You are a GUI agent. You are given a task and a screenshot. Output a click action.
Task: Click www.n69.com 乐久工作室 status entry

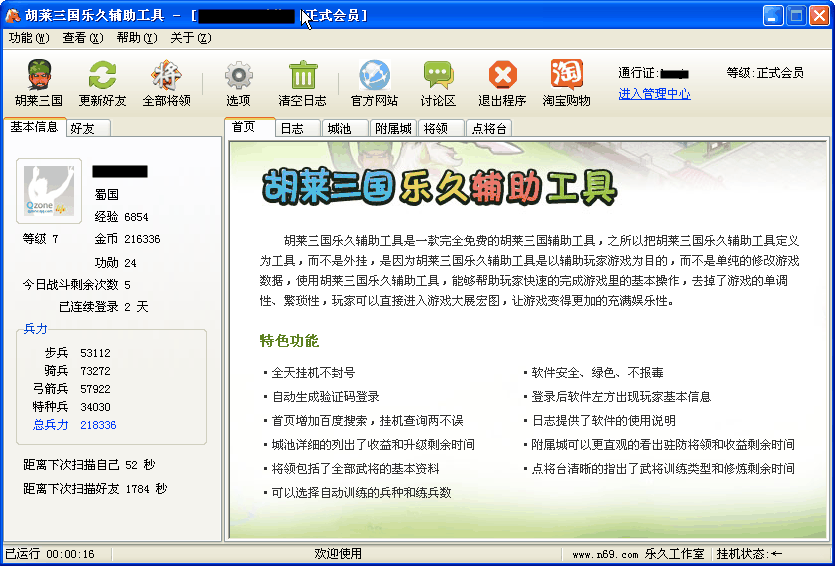tap(638, 554)
